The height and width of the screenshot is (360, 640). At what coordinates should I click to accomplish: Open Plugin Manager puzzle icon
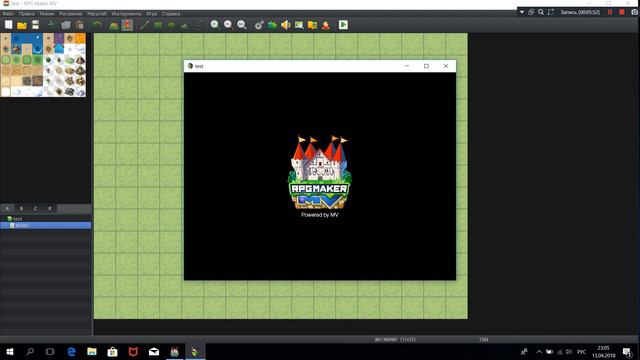click(272, 25)
